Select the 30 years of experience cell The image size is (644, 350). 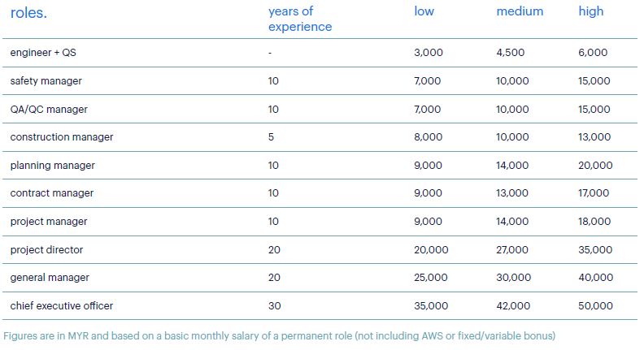[x=274, y=306]
